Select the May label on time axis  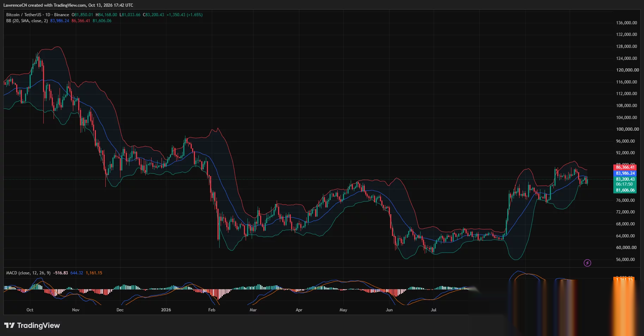click(x=343, y=310)
